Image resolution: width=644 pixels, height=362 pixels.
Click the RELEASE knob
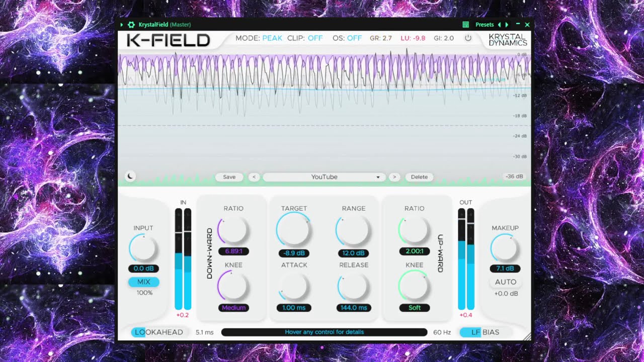click(x=354, y=287)
